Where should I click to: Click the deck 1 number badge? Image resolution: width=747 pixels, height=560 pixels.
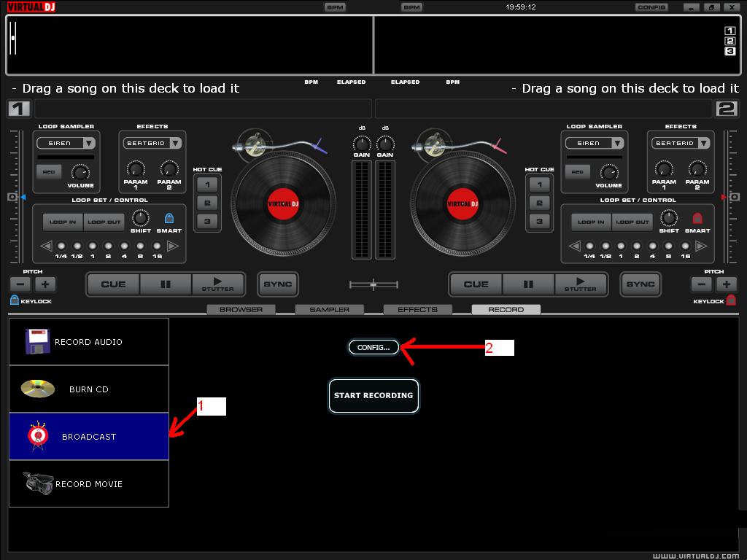[x=18, y=109]
